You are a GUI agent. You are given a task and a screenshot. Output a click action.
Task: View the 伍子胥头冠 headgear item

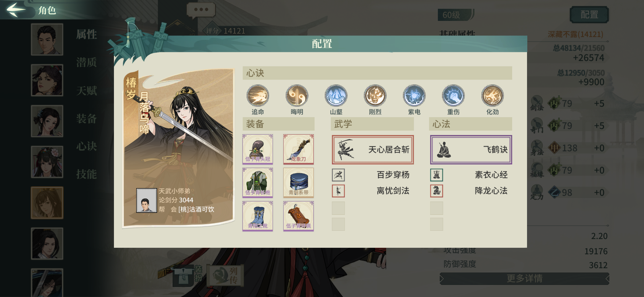pos(258,149)
